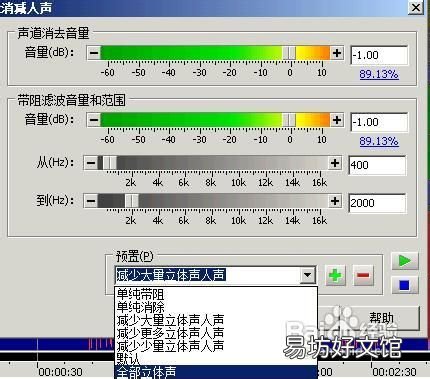Screen dimensions: 430x379
Task: Select 默认 preset option
Action: point(216,358)
